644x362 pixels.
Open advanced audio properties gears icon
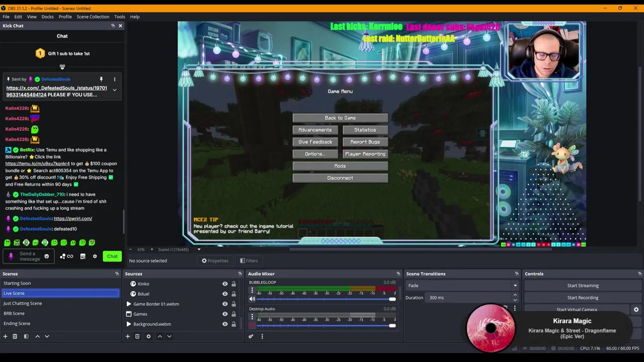coord(251,336)
